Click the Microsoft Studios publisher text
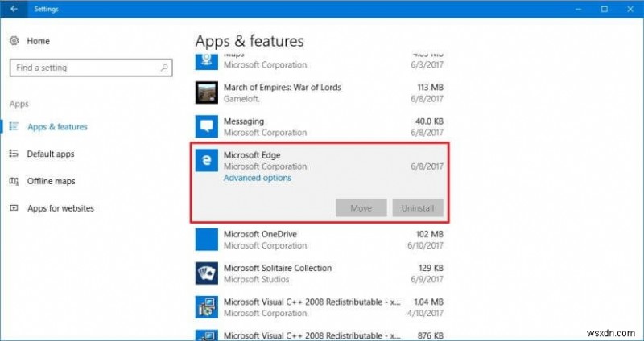Viewport: 644px width, 341px height. point(257,279)
